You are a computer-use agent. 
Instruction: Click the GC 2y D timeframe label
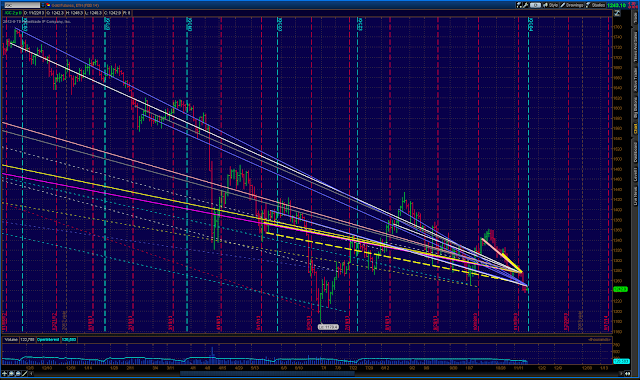13,13
